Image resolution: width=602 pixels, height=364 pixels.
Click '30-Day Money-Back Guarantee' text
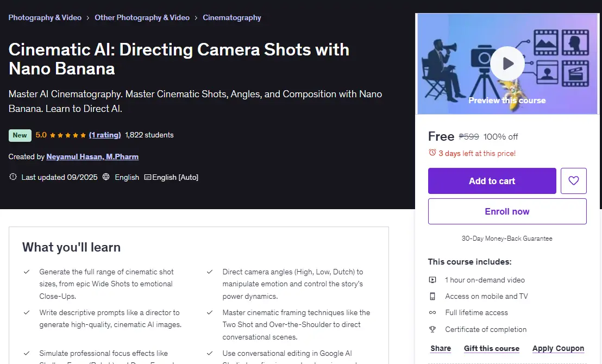[x=507, y=239]
